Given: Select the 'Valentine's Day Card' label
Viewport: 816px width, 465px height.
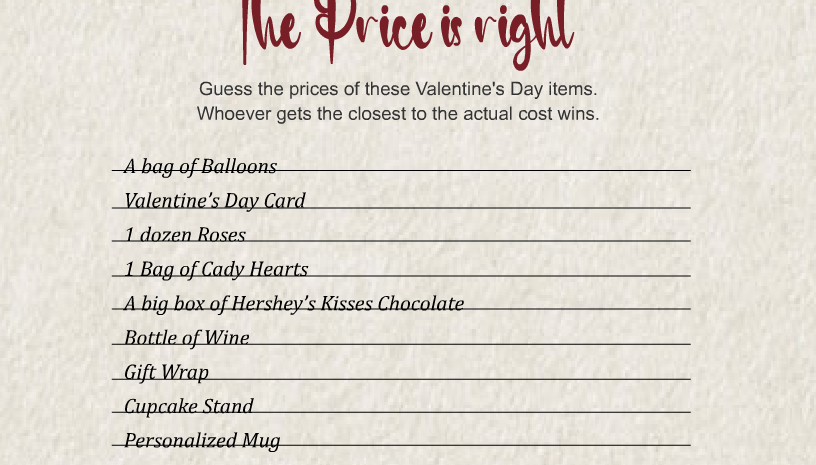Looking at the screenshot, I should pos(214,201).
